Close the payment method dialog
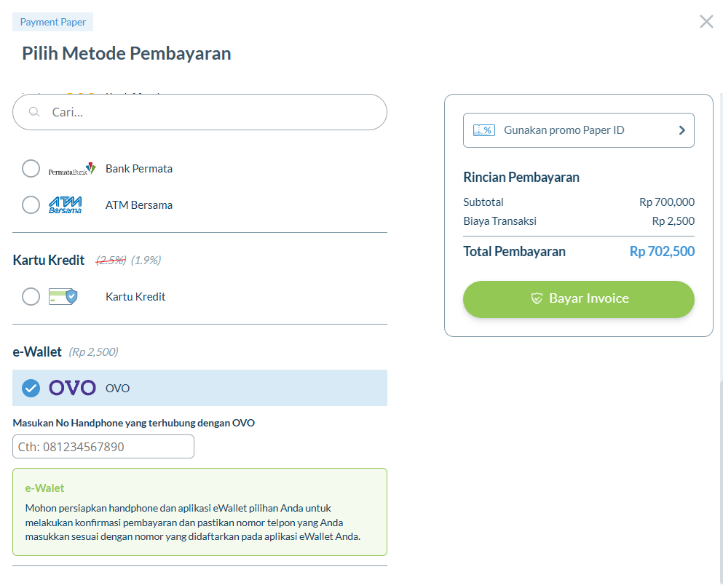The height and width of the screenshot is (588, 723). [x=706, y=22]
